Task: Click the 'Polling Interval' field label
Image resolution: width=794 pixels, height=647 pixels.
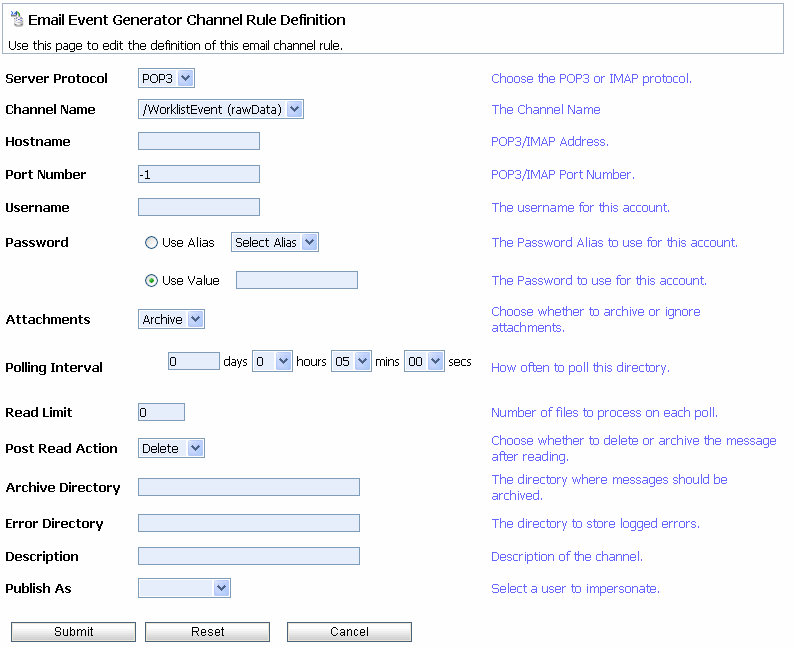Action: [x=54, y=368]
